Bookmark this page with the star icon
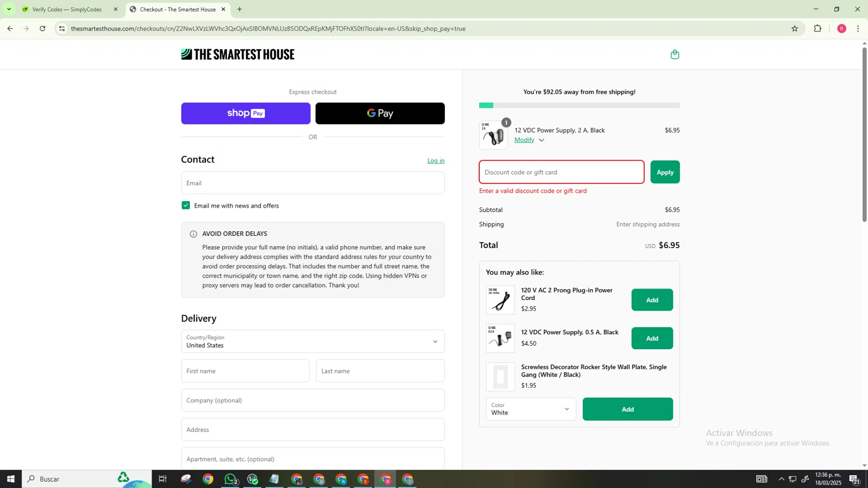Image resolution: width=868 pixels, height=488 pixels. coord(795,28)
